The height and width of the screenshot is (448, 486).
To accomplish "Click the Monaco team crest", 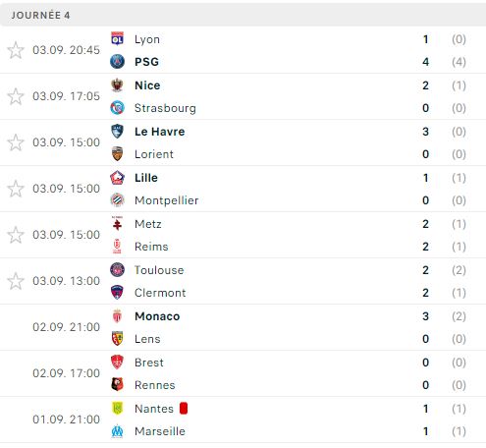I will point(117,316).
